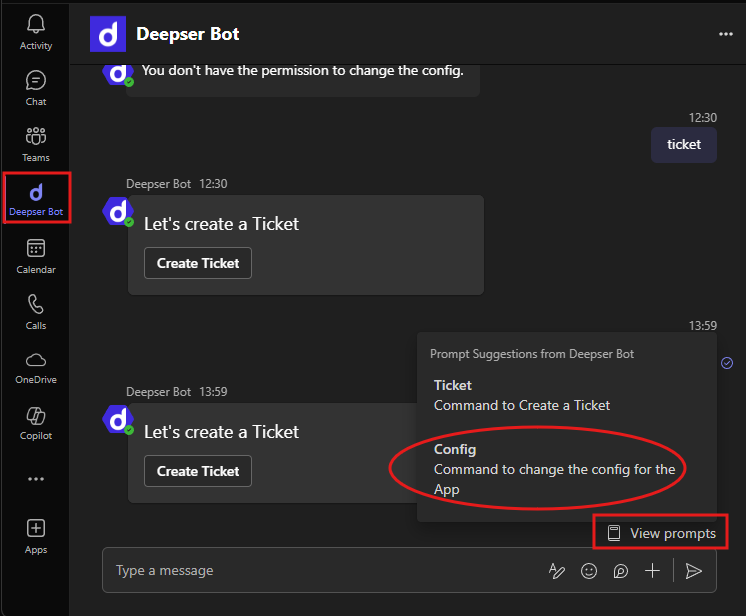Viewport: 746px width, 616px height.
Task: Choose the Config prompt suggestion
Action: [x=566, y=469]
